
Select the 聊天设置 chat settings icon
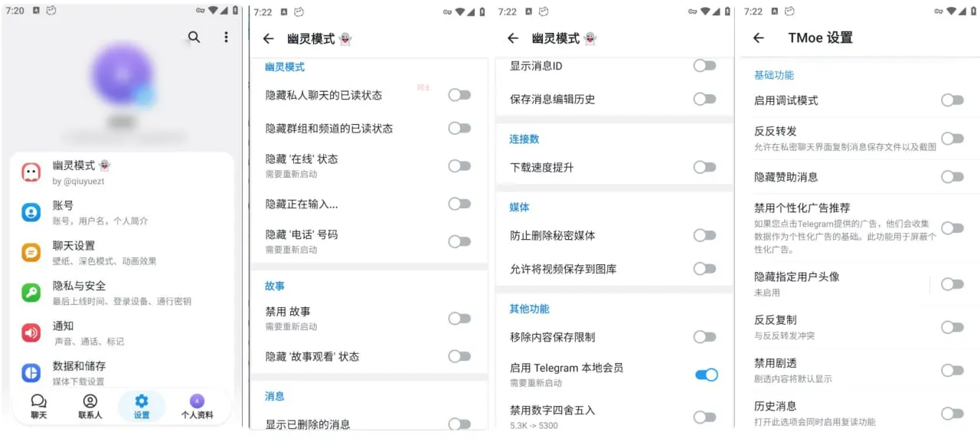(31, 252)
